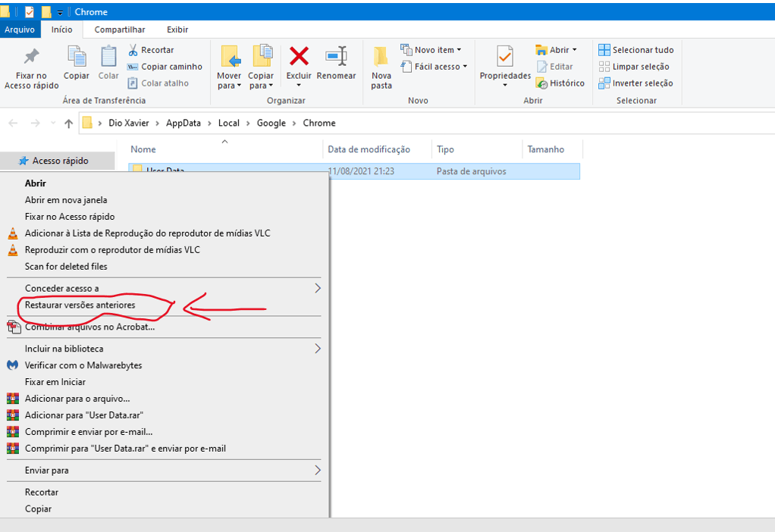Click Dio Xavier breadcrumb
The image size is (775, 532).
pyautogui.click(x=128, y=123)
